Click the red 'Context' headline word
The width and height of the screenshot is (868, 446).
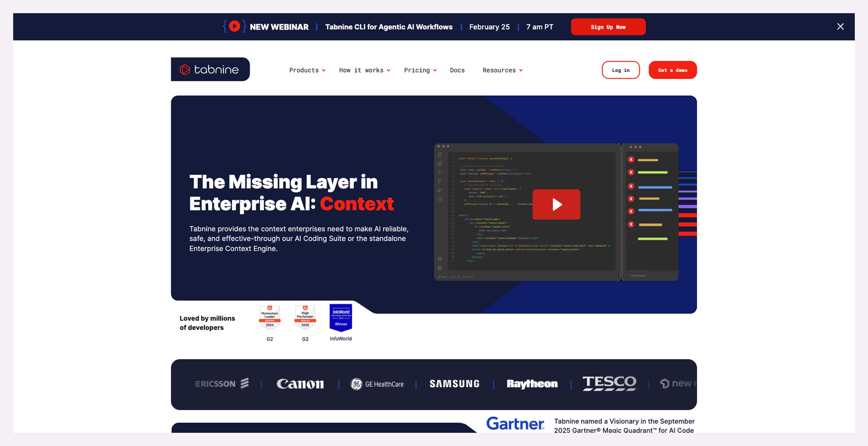(x=357, y=204)
